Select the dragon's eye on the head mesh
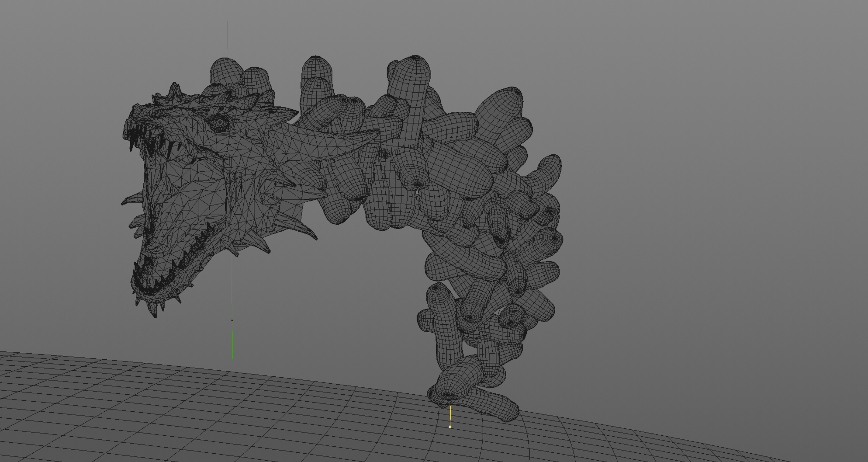The width and height of the screenshot is (868, 462). pos(219,123)
